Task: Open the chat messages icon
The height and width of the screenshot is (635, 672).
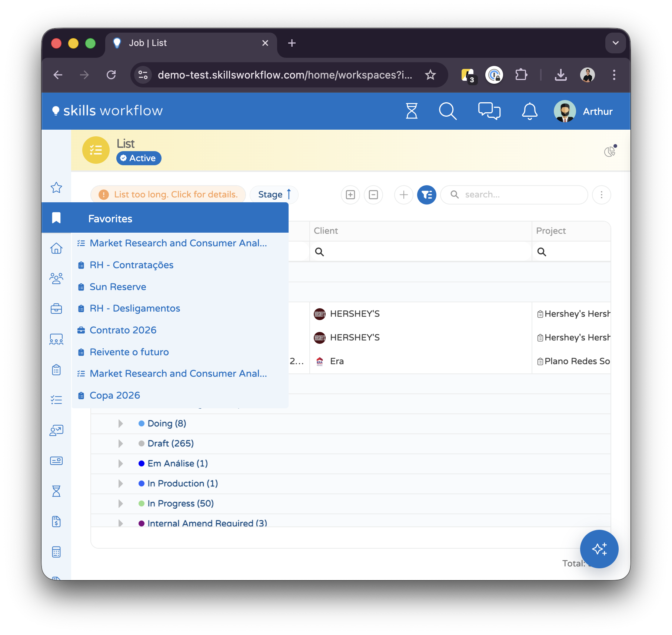Action: (x=489, y=111)
